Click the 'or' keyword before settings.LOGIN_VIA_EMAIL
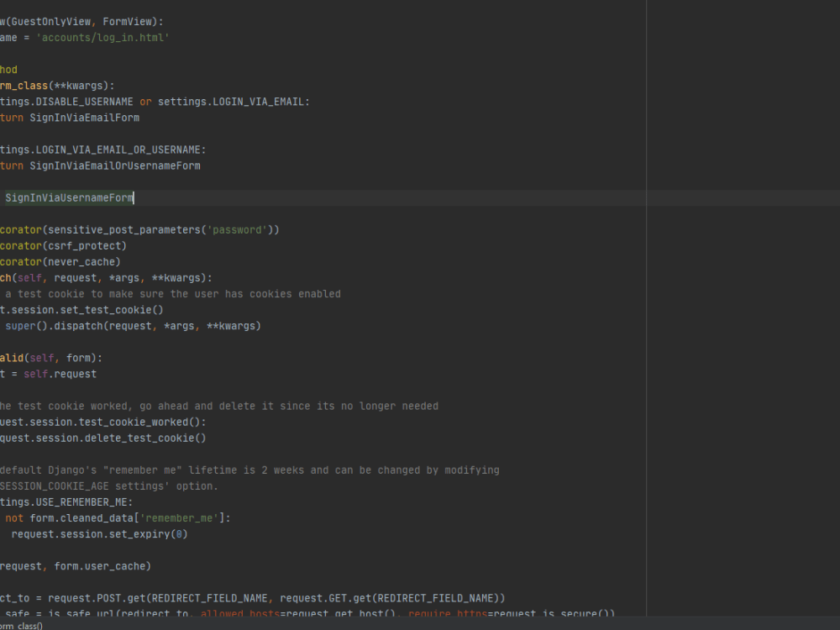This screenshot has height=630, width=840. tap(145, 102)
